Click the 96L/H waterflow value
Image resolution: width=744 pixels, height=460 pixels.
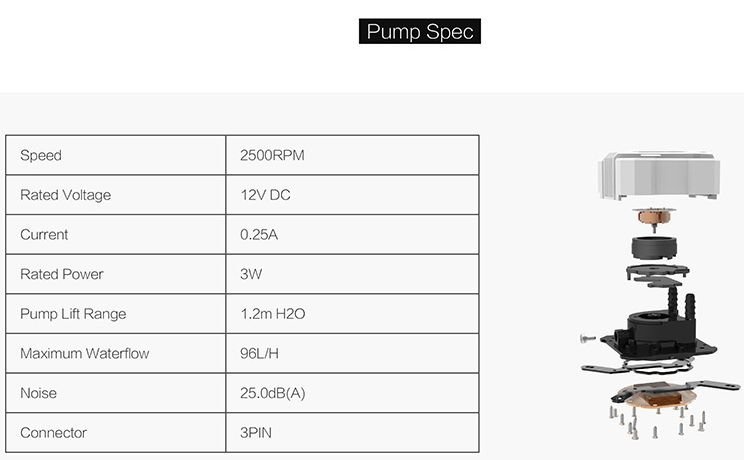pyautogui.click(x=259, y=353)
